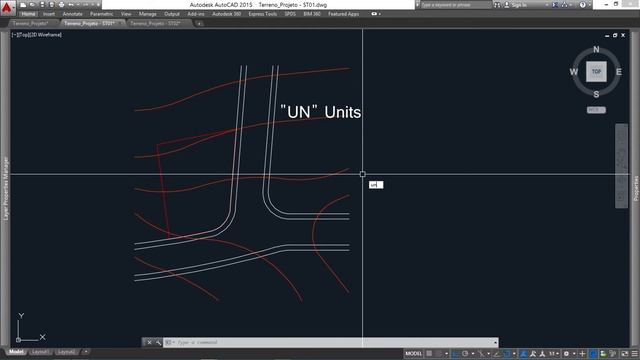Open the Home ribbon tab
This screenshot has height=360, width=640.
coord(28,14)
